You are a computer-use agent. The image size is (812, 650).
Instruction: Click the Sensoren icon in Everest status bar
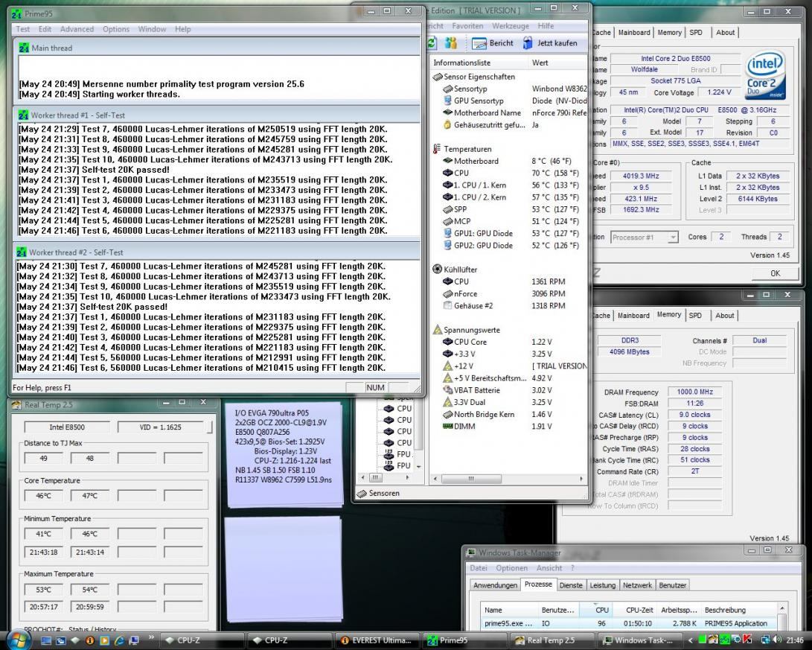pos(362,493)
